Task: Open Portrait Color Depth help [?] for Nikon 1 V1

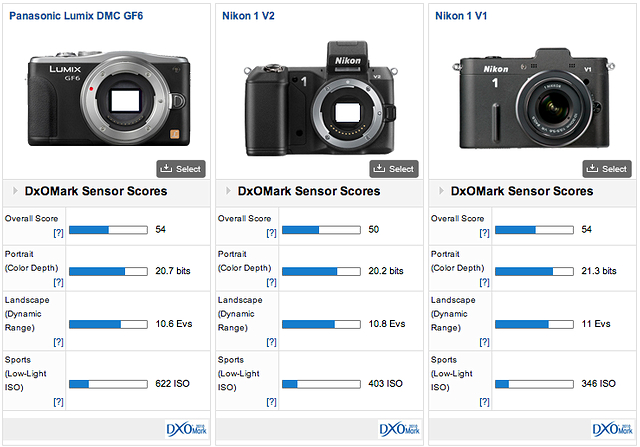Action: (484, 282)
